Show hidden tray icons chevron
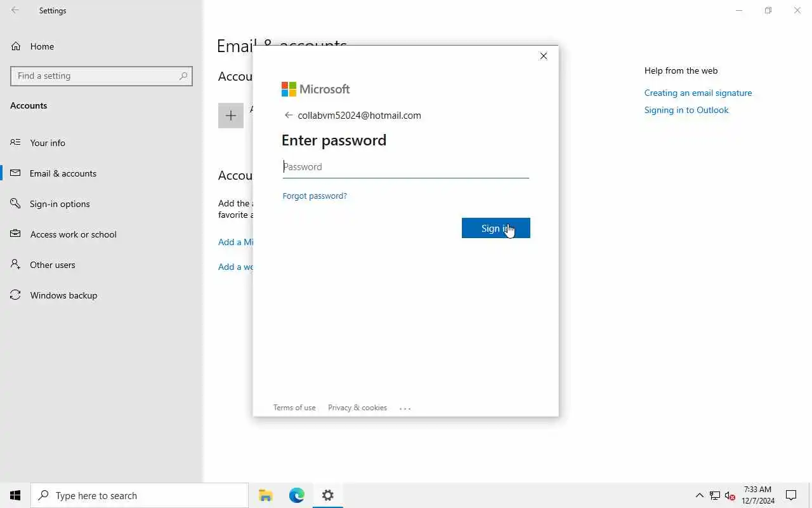 tap(700, 495)
